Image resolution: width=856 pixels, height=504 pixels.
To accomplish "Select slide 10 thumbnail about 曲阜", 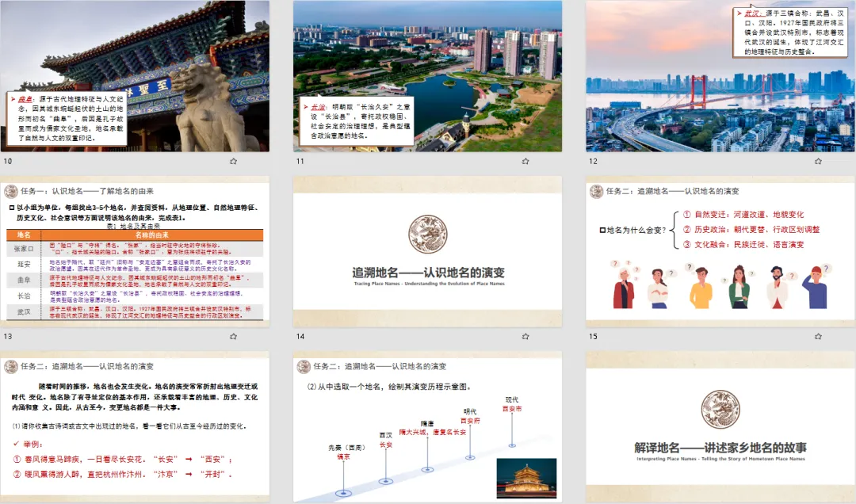I will pyautogui.click(x=135, y=76).
